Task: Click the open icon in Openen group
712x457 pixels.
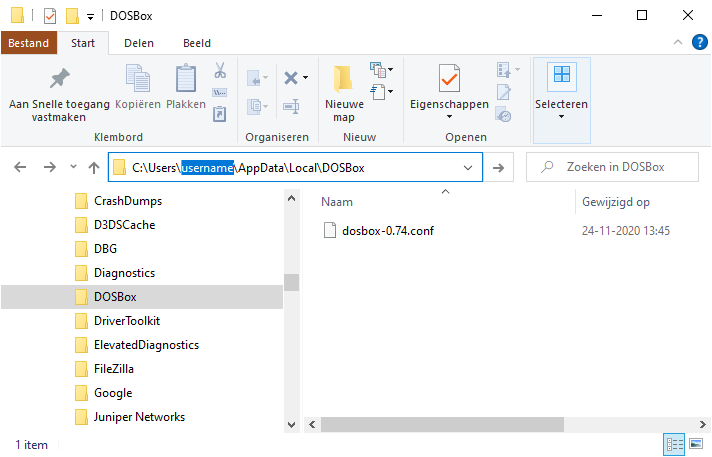Action: pyautogui.click(x=504, y=70)
